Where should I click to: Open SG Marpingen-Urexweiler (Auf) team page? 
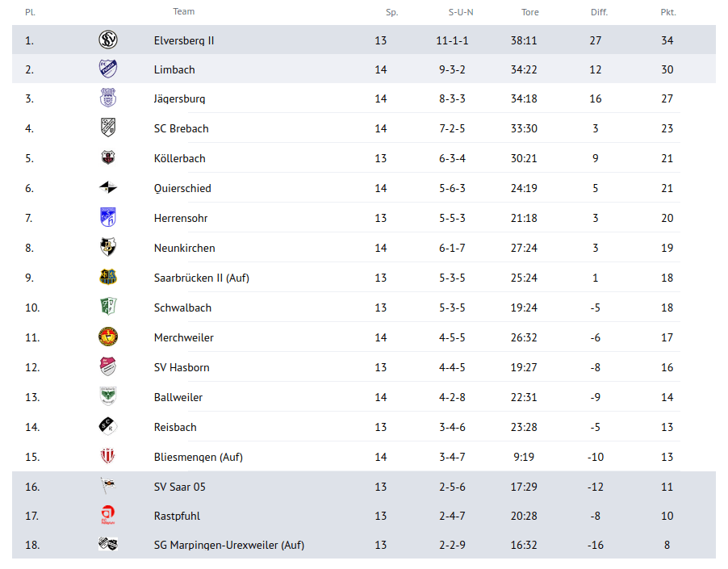pyautogui.click(x=228, y=545)
